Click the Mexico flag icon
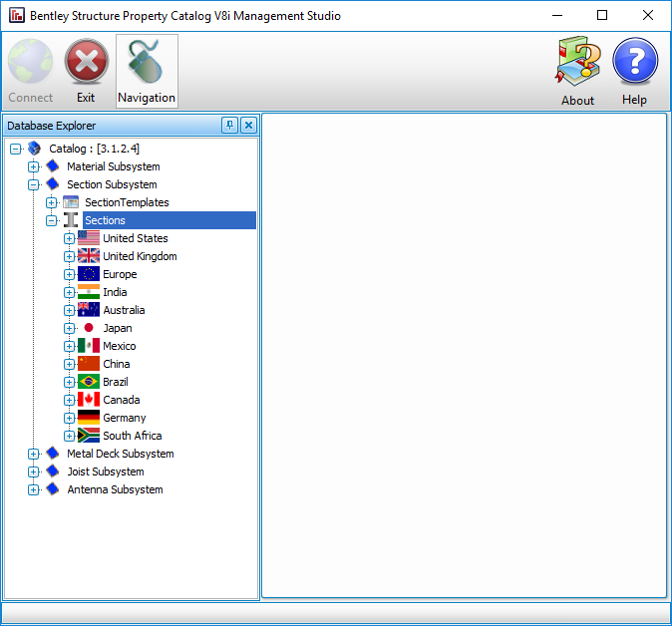The height and width of the screenshot is (626, 672). (x=89, y=346)
